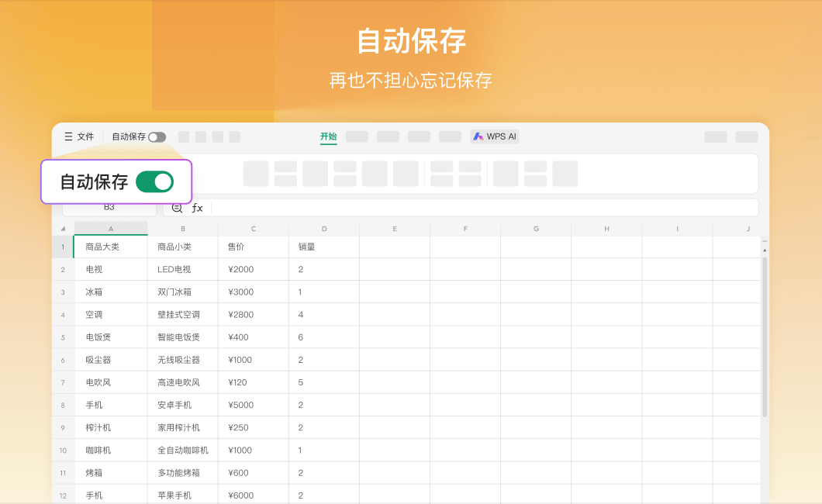This screenshot has width=822, height=504.
Task: Click the hamburger menu icon beside 文件
Action: pyautogui.click(x=68, y=136)
